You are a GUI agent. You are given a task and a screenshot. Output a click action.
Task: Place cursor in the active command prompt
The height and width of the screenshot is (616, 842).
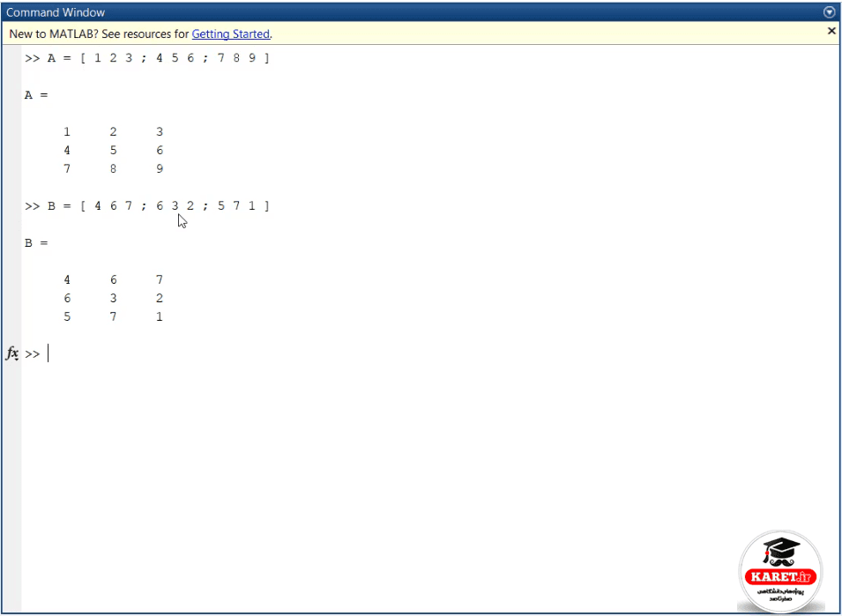[429, 353]
